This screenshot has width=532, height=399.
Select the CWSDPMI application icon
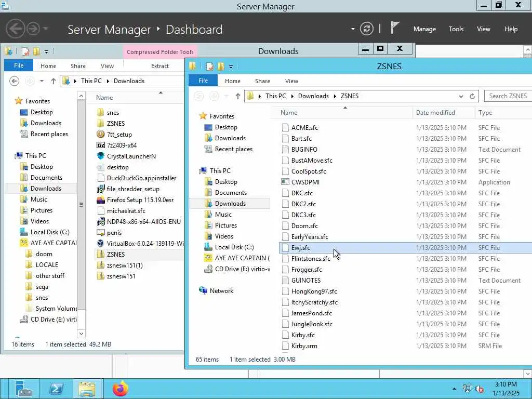(285, 182)
